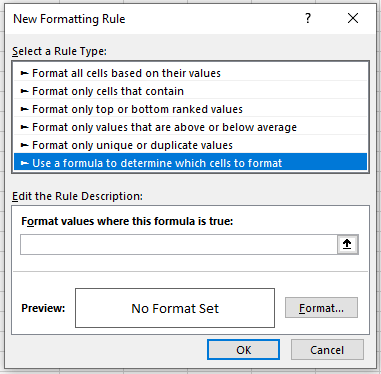
Task: Choose 'Format only unique or duplicate values'
Action: [190, 145]
